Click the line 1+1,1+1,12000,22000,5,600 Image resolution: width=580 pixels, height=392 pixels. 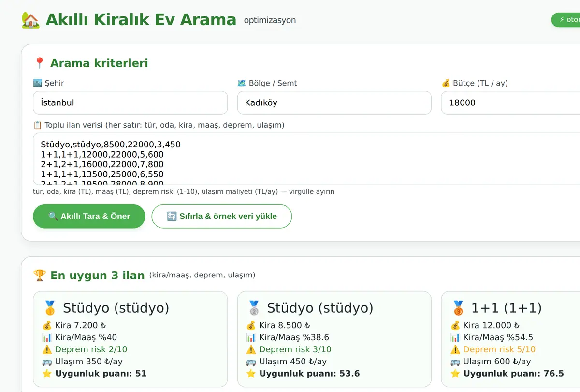click(x=102, y=155)
